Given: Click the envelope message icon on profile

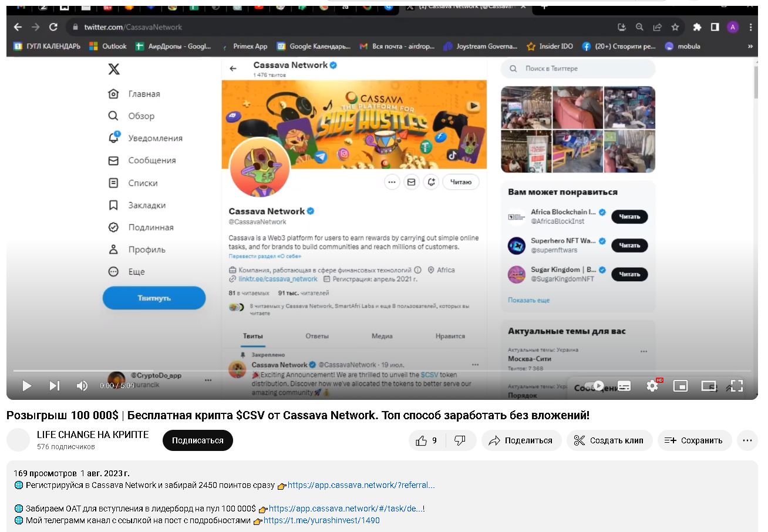Looking at the screenshot, I should (412, 182).
